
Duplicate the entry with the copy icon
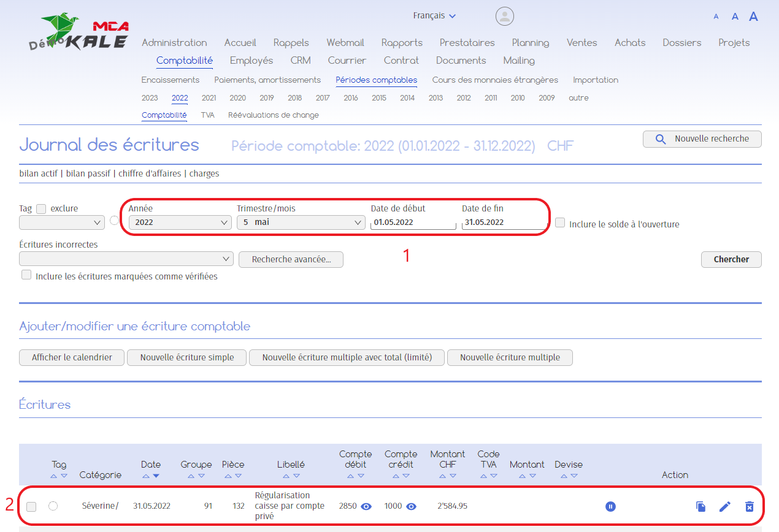click(701, 506)
